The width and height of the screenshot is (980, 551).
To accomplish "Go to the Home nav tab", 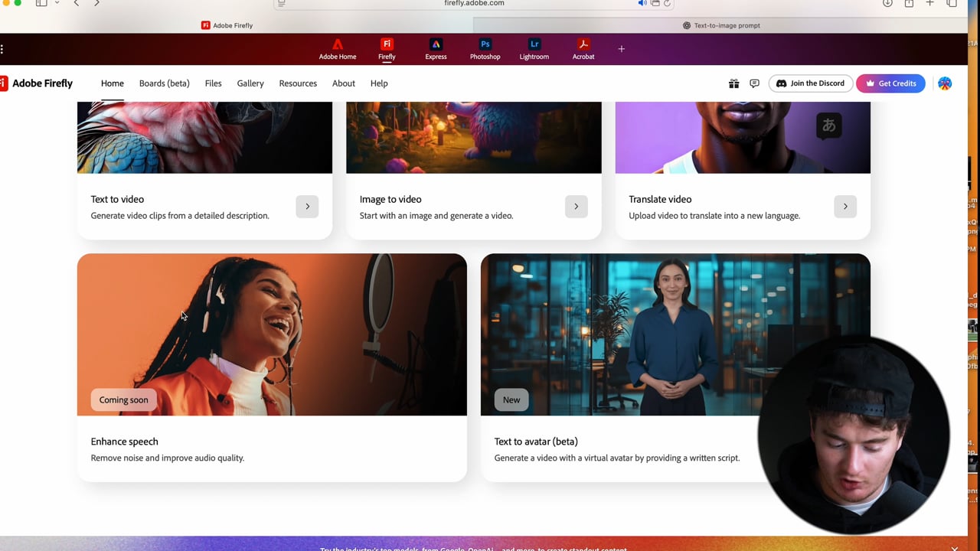I will point(112,83).
